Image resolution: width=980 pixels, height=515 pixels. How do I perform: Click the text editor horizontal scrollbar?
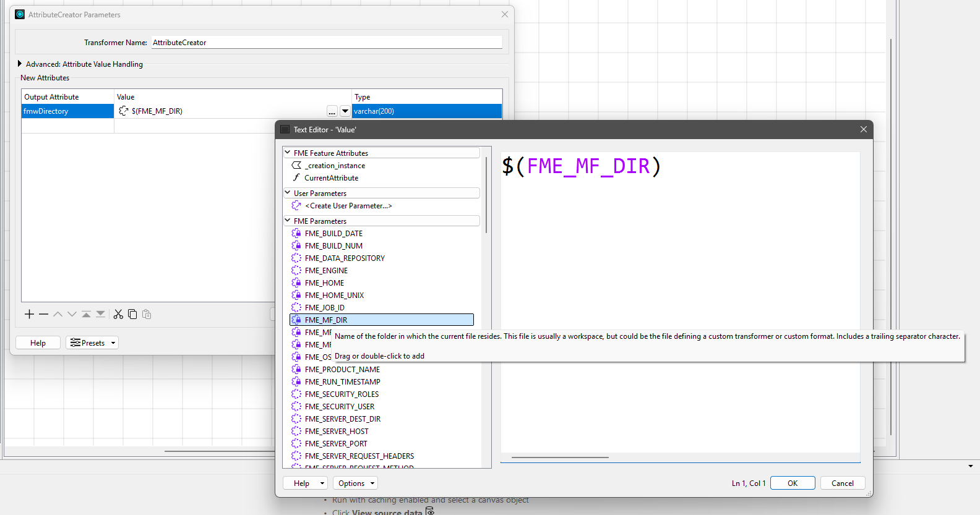(x=561, y=458)
